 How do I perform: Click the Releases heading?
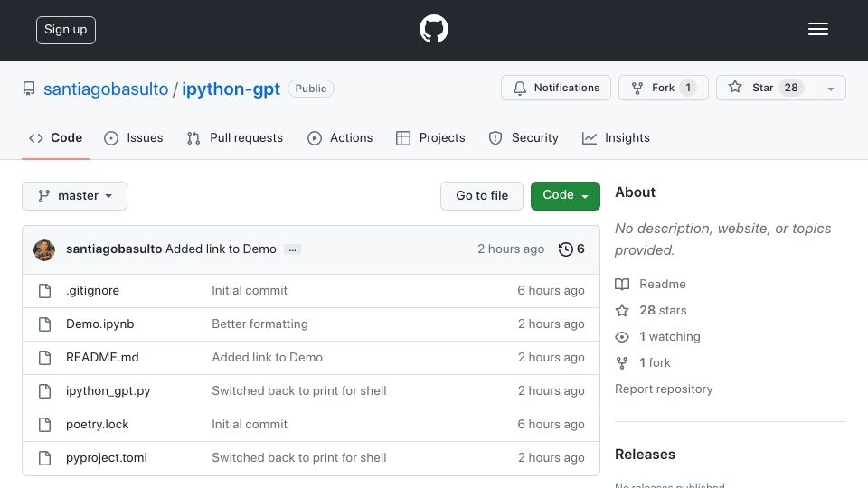tap(645, 455)
